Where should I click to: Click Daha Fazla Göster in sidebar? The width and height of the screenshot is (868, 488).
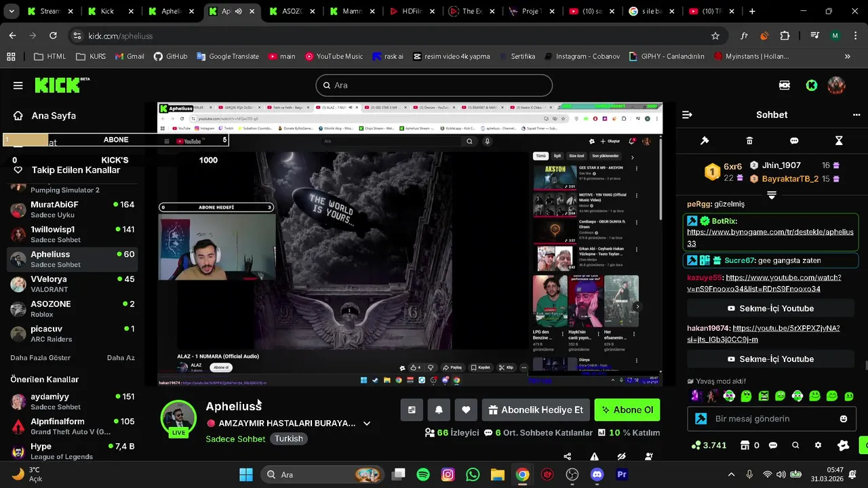[40, 358]
